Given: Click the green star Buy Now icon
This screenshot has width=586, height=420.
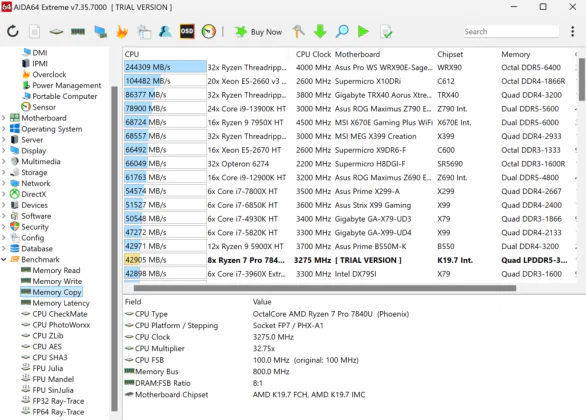Looking at the screenshot, I should tap(240, 32).
